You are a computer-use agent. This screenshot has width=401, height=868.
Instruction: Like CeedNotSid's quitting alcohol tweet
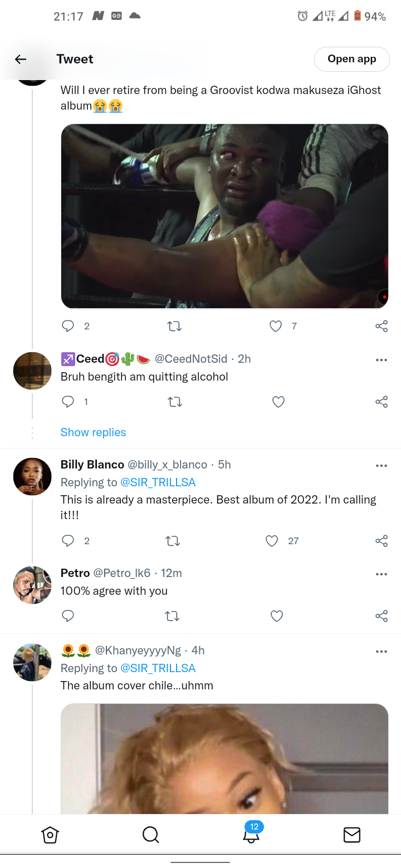278,402
